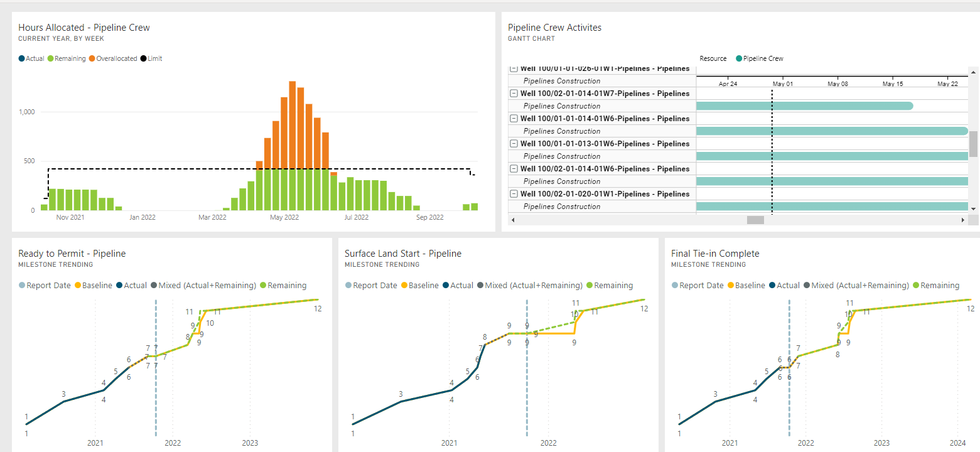980x452 pixels.
Task: Collapse Well 100/01-01-013-01W6 Pipelines row
Action: (x=514, y=144)
